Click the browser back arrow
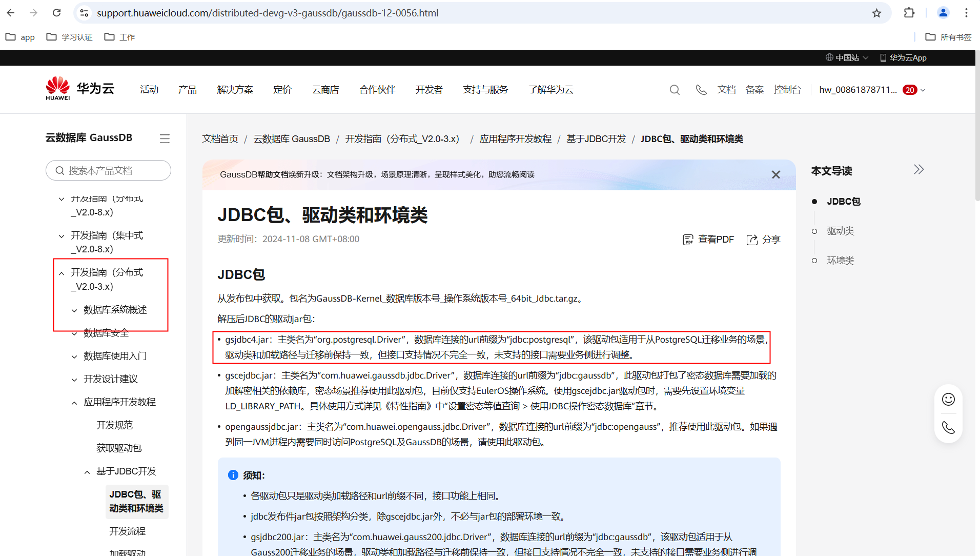 [x=11, y=13]
